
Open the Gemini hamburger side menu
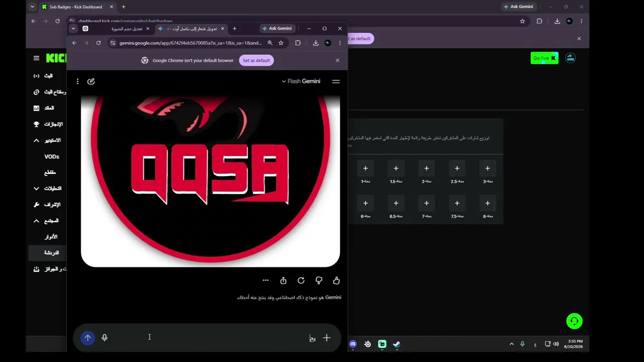coord(336,81)
